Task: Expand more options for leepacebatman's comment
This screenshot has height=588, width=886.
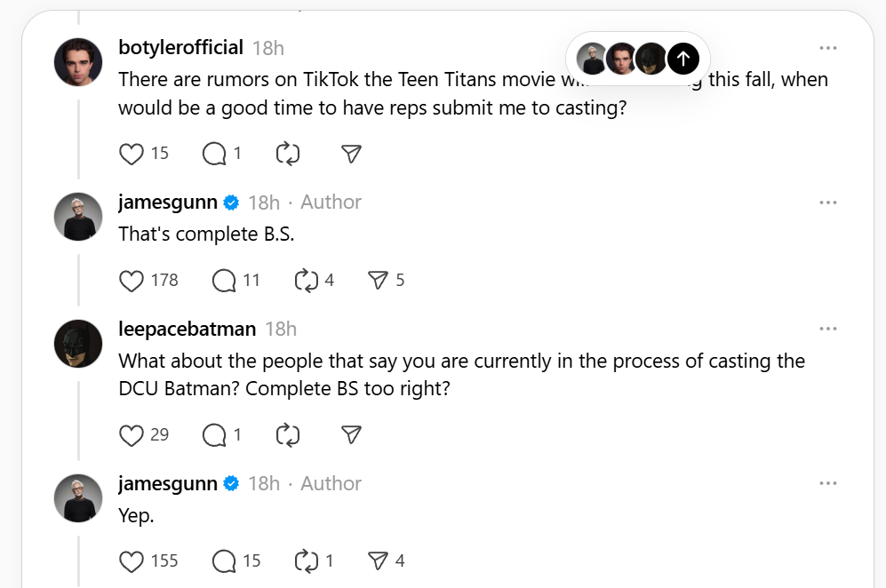Action: click(828, 329)
